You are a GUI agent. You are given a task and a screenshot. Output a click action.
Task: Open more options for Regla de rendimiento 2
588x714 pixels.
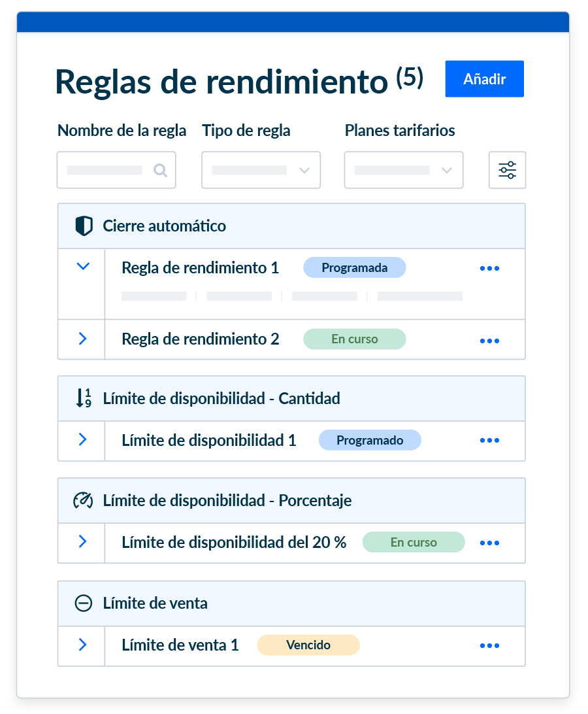(x=489, y=341)
